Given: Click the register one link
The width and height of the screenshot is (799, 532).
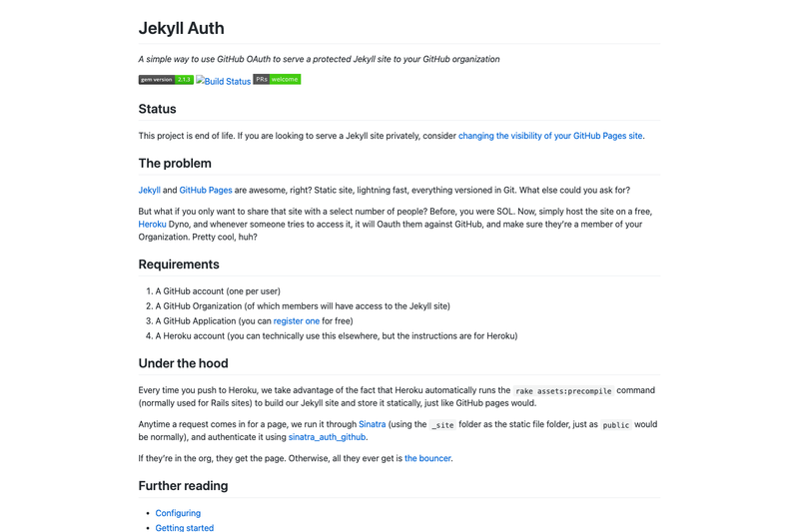Looking at the screenshot, I should 297,321.
